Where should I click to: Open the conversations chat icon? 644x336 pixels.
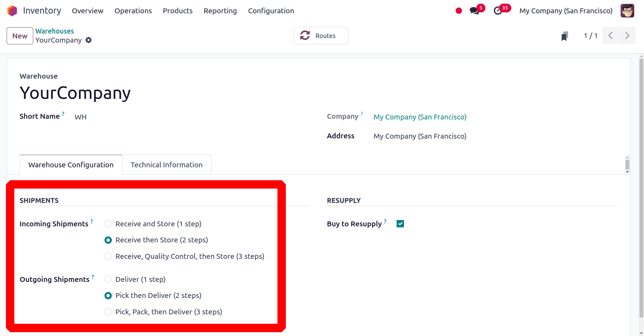474,11
